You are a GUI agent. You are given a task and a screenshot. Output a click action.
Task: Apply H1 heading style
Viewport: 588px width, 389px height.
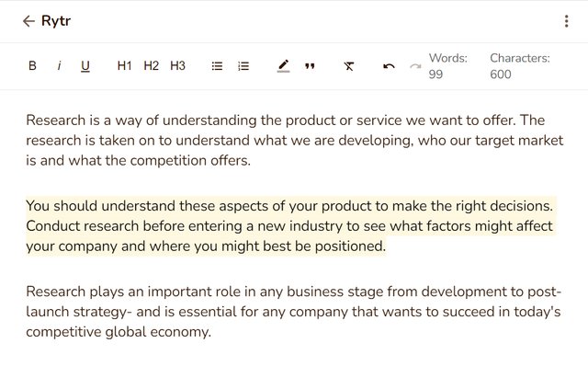[124, 66]
